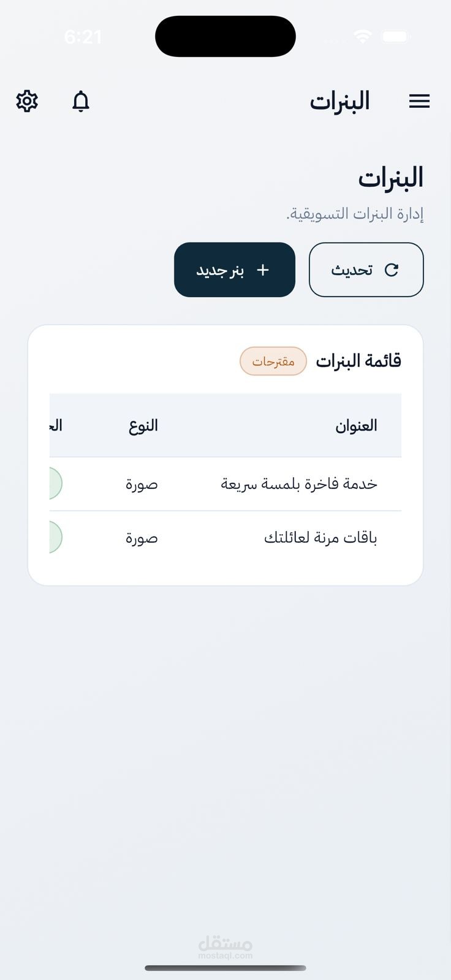Image resolution: width=451 pixels, height=980 pixels.
Task: Open the hamburger navigation menu
Action: pyautogui.click(x=419, y=101)
